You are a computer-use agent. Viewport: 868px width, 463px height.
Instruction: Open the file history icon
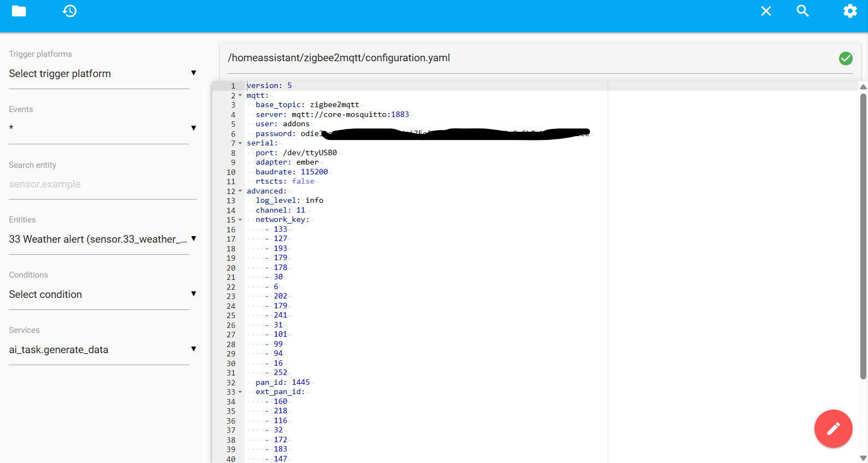click(x=69, y=11)
